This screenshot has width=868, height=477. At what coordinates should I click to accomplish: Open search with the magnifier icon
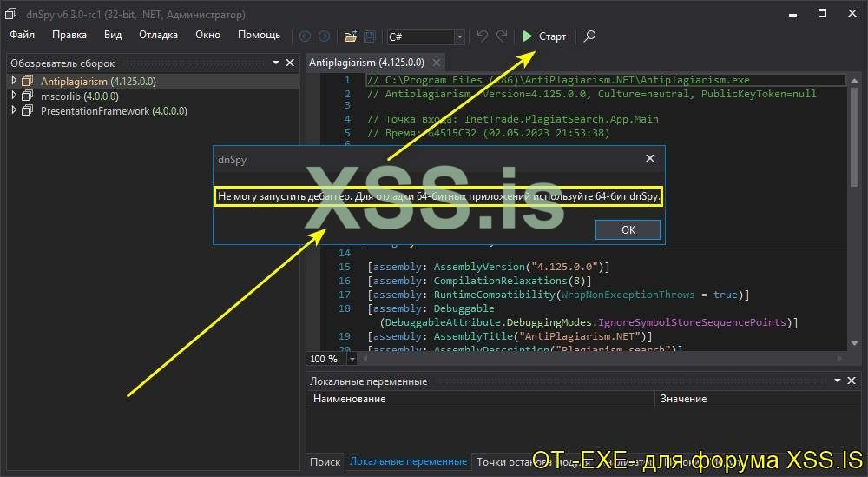tap(589, 36)
